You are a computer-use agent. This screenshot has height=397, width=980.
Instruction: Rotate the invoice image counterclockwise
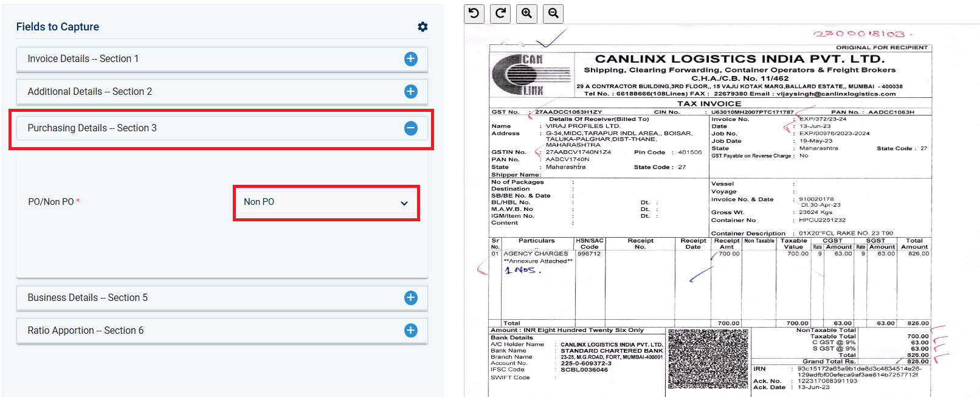[x=474, y=13]
